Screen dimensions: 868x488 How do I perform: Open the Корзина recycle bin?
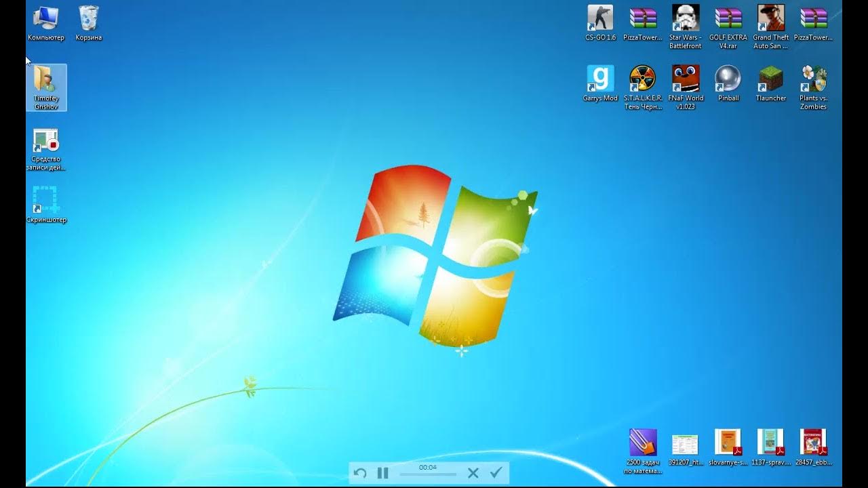(89, 23)
